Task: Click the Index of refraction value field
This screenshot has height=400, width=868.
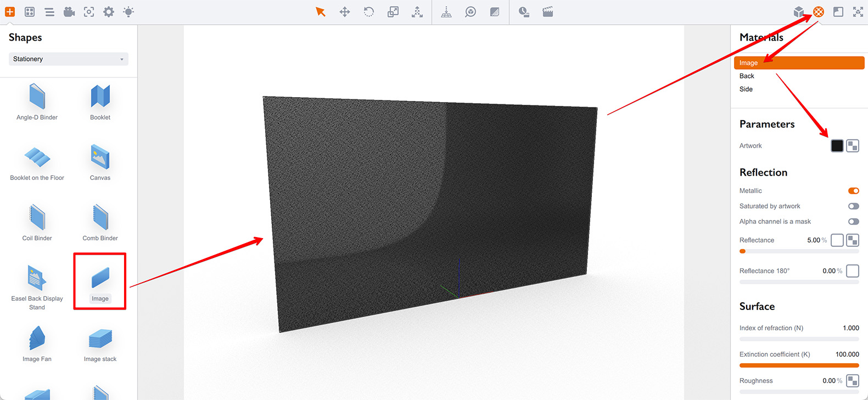Action: coord(850,328)
